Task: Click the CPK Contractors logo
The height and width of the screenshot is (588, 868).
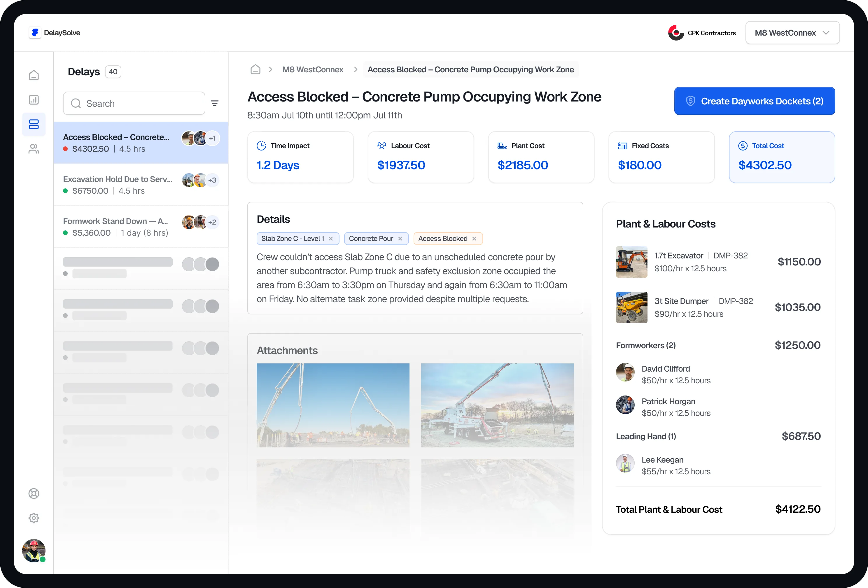Action: [x=676, y=33]
